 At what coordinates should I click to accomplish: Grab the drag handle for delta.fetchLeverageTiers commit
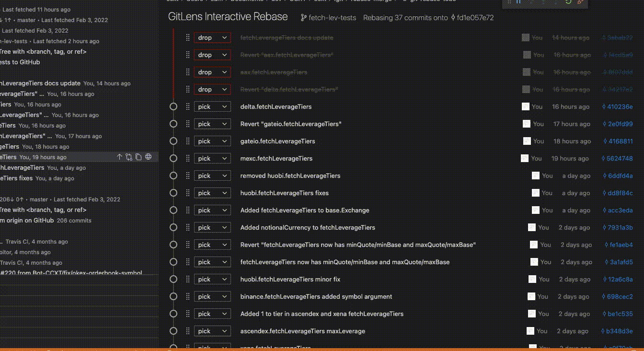[188, 106]
